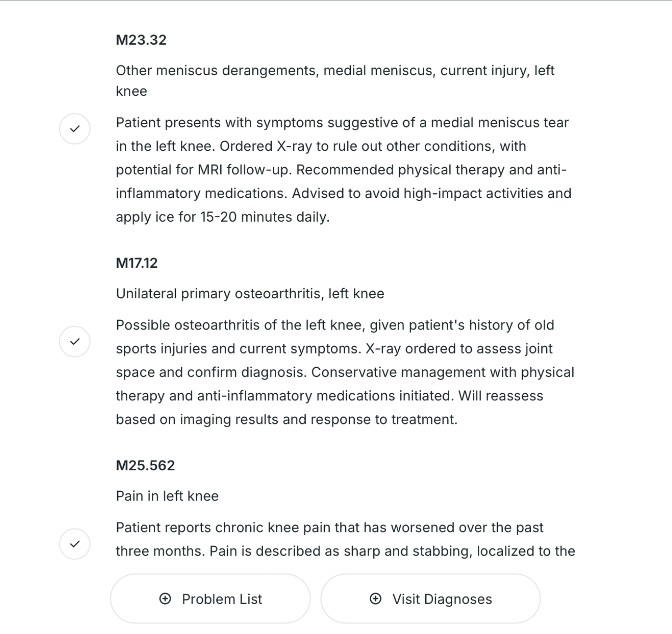The width and height of the screenshot is (672, 634).
Task: Toggle the checkmark for M17.12 osteoarthritis diagnosis
Action: coord(75,342)
